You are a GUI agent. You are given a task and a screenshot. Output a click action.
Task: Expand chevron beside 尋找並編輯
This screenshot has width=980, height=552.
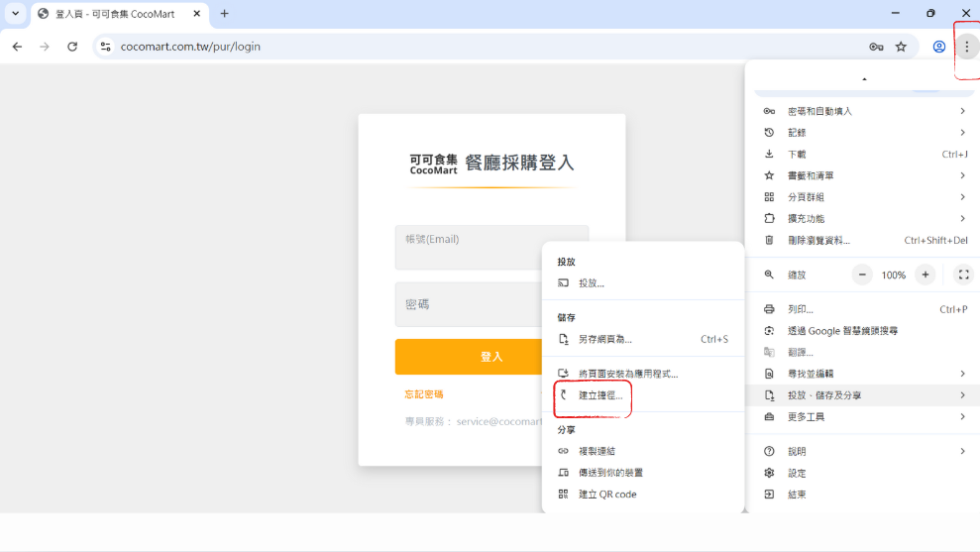tap(962, 374)
